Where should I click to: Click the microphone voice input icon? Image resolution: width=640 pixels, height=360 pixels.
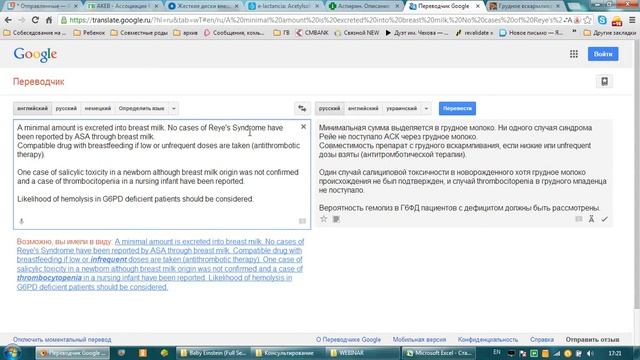pos(22,221)
